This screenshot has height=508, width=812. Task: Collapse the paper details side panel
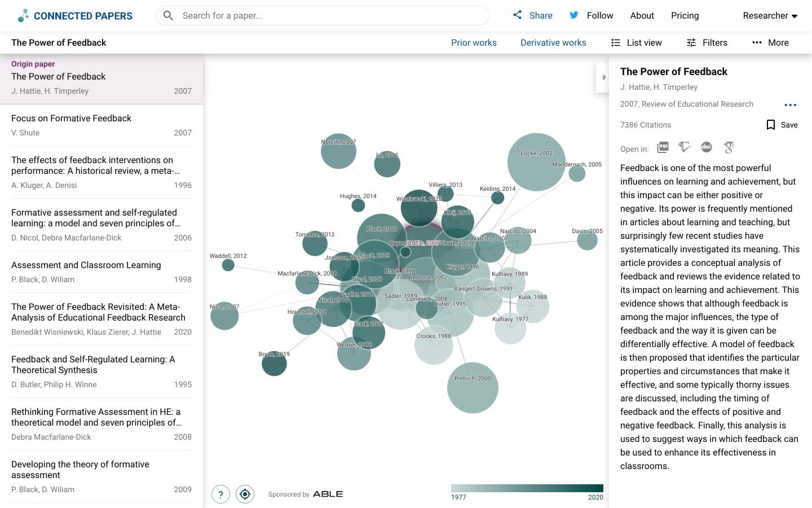603,77
